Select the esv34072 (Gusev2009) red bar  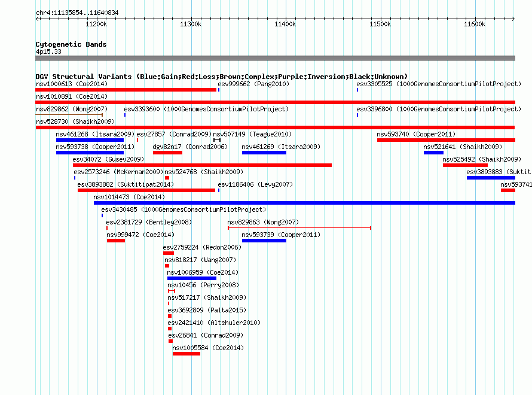(x=202, y=165)
